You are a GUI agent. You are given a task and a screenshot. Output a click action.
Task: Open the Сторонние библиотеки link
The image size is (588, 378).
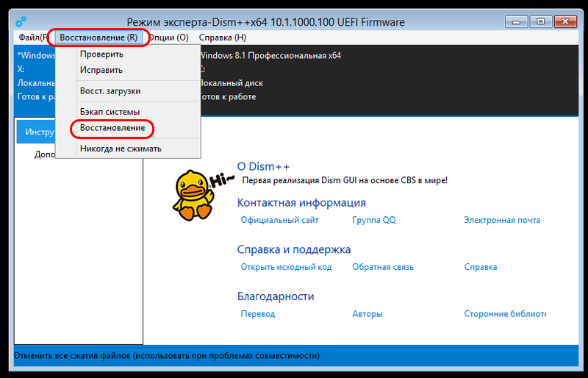click(505, 314)
